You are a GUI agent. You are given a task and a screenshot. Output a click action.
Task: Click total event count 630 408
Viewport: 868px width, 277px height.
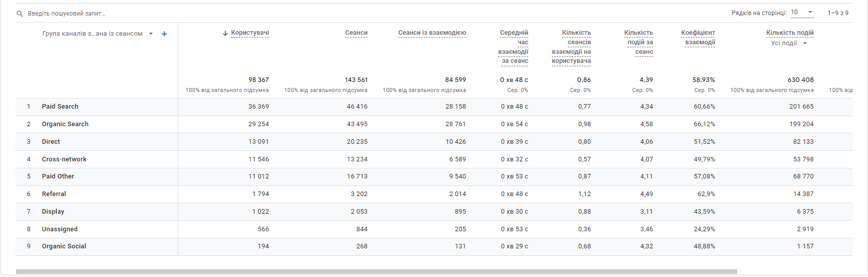point(801,80)
